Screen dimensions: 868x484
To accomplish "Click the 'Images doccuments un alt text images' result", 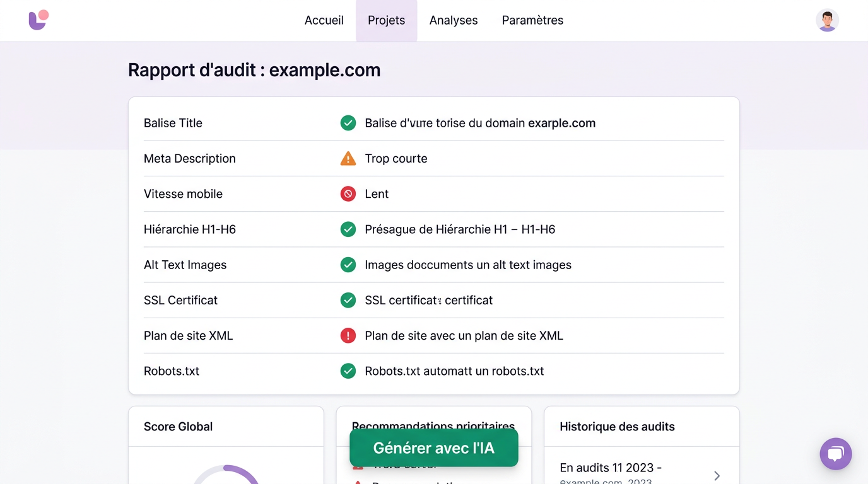I will 468,265.
